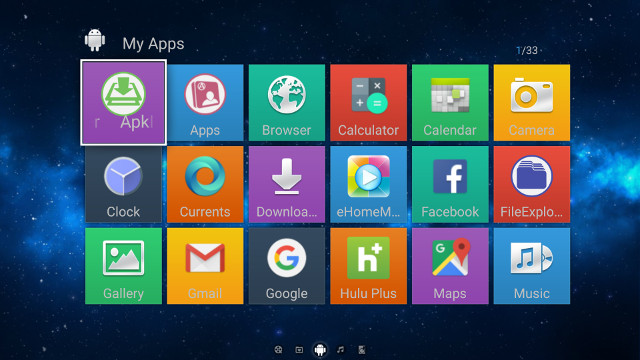Open the highlighted Apk installer tile

123,102
